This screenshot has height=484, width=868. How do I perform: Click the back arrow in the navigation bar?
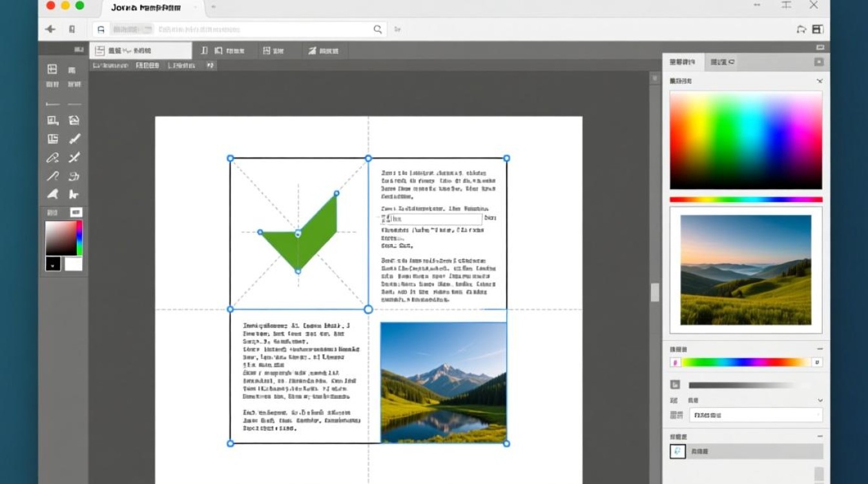point(50,29)
